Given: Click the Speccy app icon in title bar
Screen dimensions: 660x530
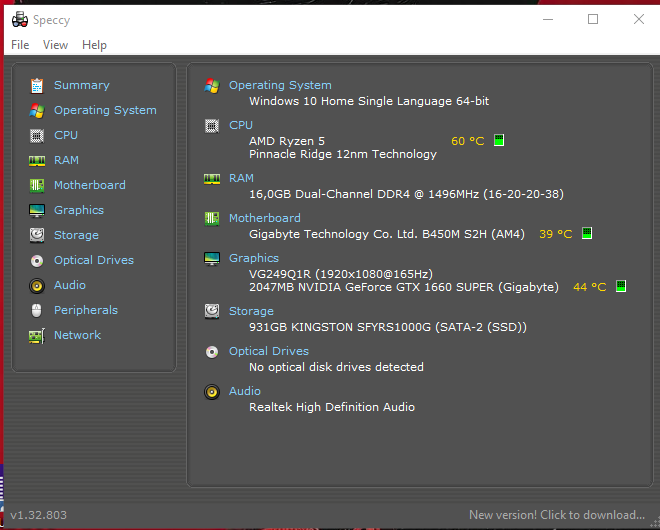Looking at the screenshot, I should [20, 19].
